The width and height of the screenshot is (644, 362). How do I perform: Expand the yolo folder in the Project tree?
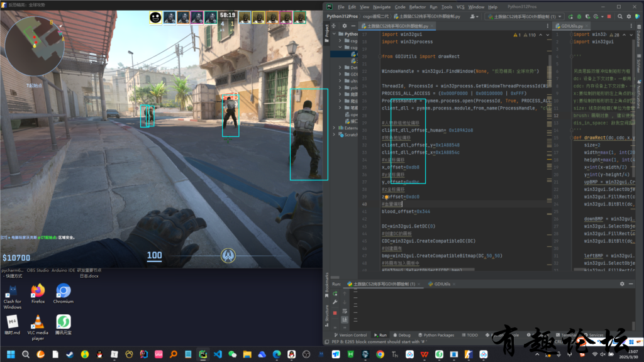pos(340,87)
